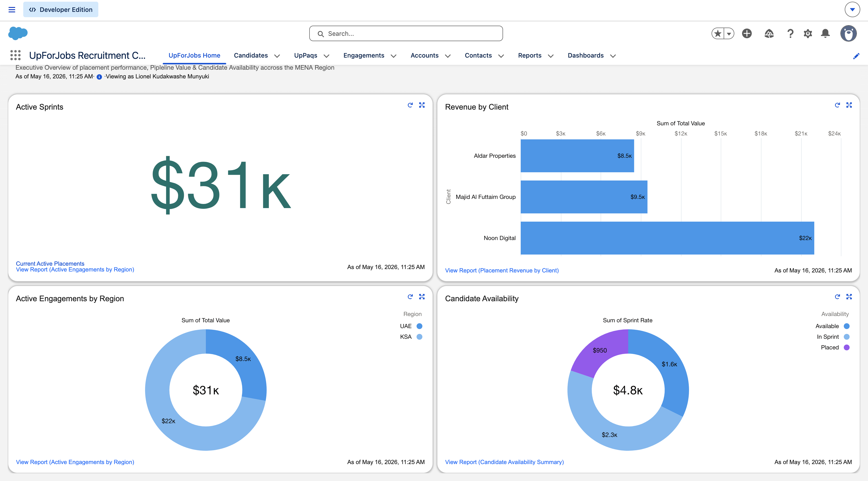This screenshot has height=481, width=868.
Task: Open the Contacts tab
Action: point(478,56)
